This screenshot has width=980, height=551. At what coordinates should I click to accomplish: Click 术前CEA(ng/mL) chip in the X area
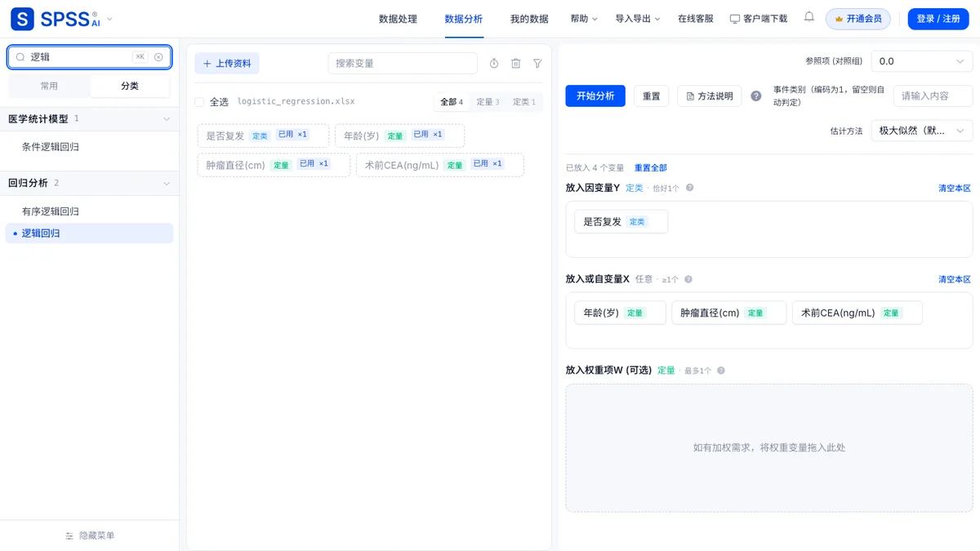click(x=857, y=313)
